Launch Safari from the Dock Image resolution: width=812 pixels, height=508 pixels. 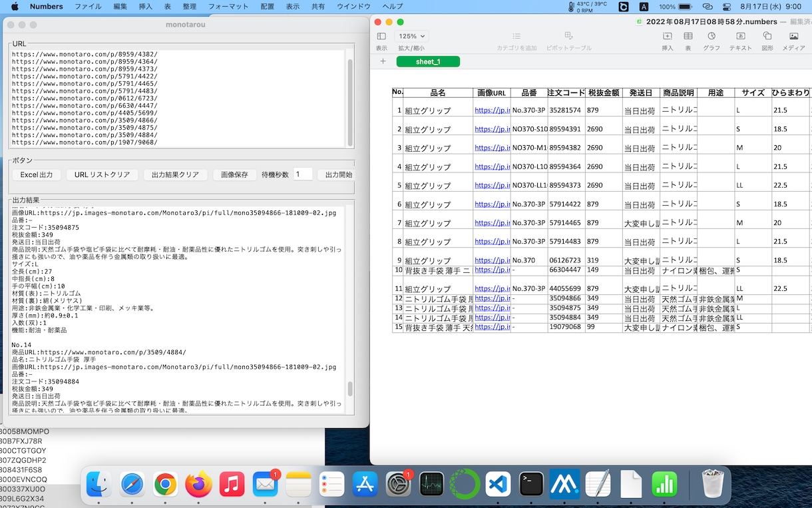pos(132,485)
